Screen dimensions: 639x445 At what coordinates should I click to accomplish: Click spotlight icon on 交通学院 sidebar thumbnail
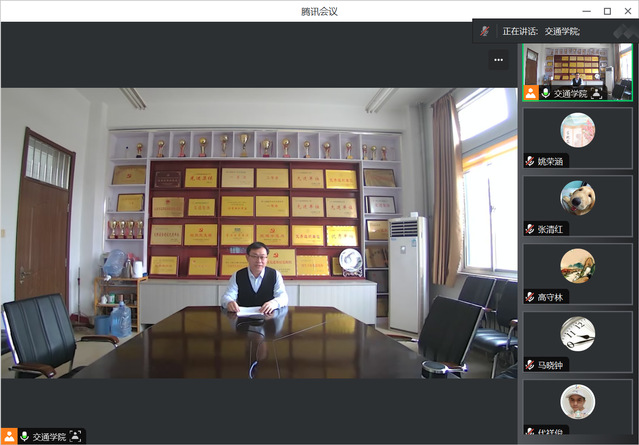click(597, 93)
